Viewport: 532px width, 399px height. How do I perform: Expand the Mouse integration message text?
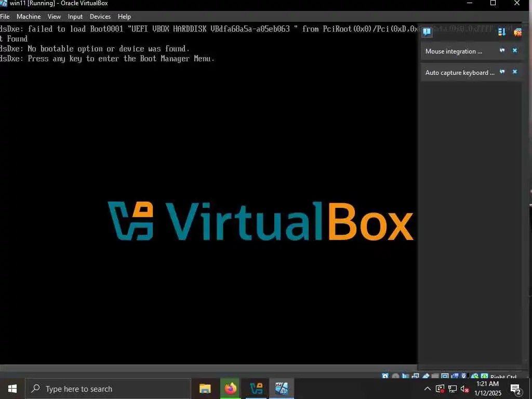[x=454, y=51]
